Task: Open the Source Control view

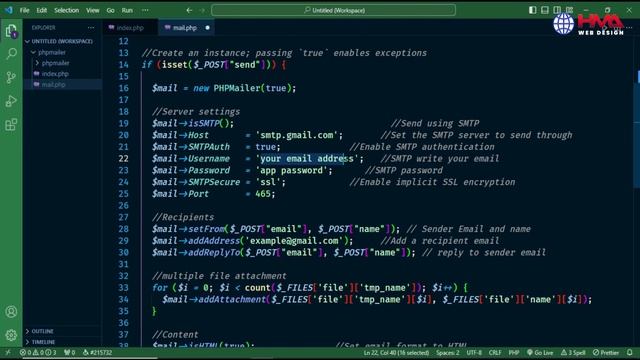Action: click(11, 77)
